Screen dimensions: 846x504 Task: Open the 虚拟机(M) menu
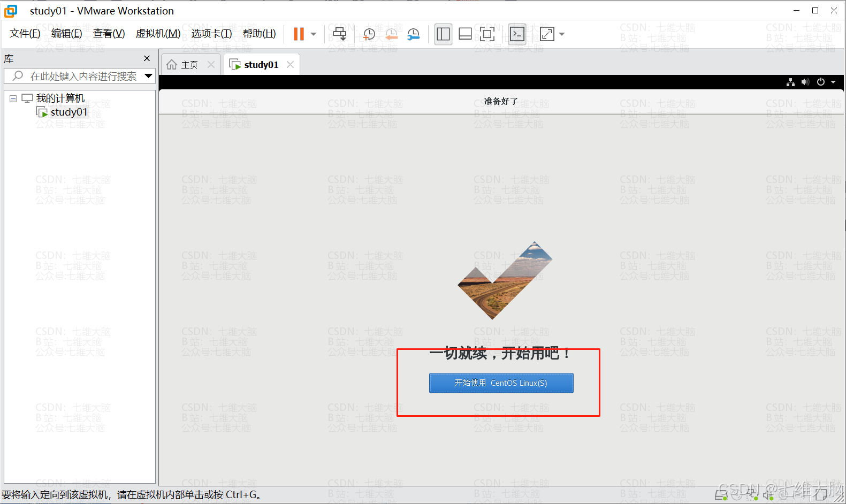(158, 34)
